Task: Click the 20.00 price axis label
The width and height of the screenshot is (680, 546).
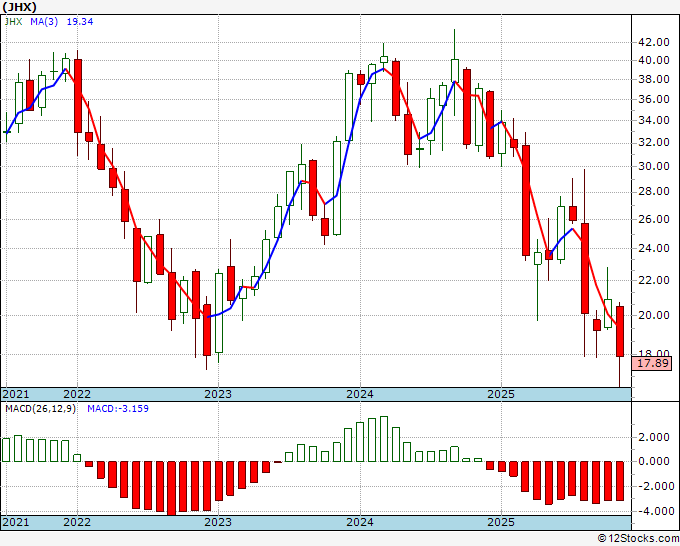Action: [654, 315]
